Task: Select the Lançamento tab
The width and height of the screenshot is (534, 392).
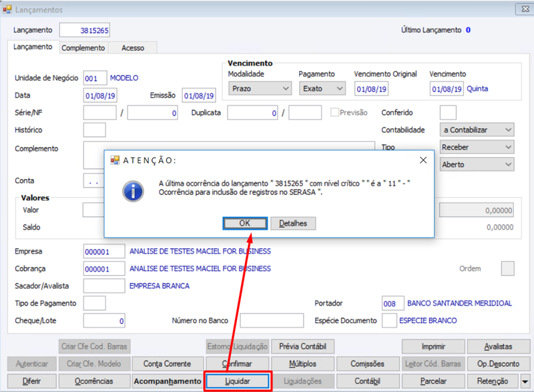Action: pyautogui.click(x=33, y=47)
